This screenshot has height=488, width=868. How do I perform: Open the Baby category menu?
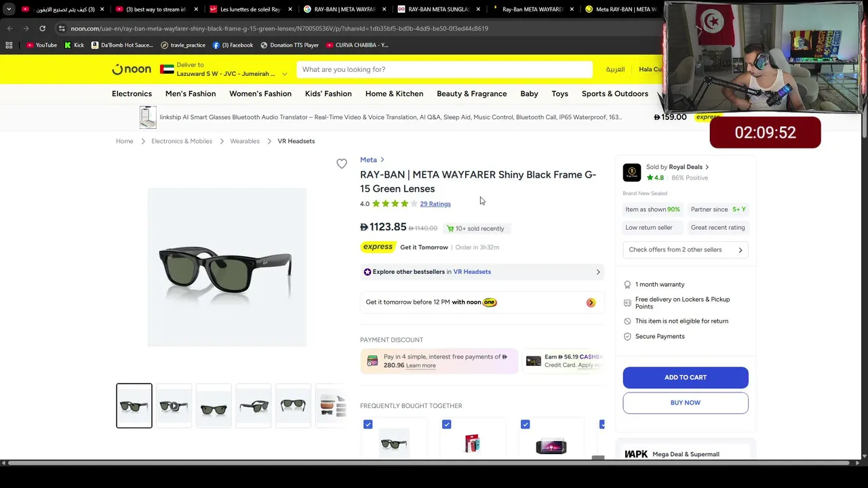click(x=529, y=94)
